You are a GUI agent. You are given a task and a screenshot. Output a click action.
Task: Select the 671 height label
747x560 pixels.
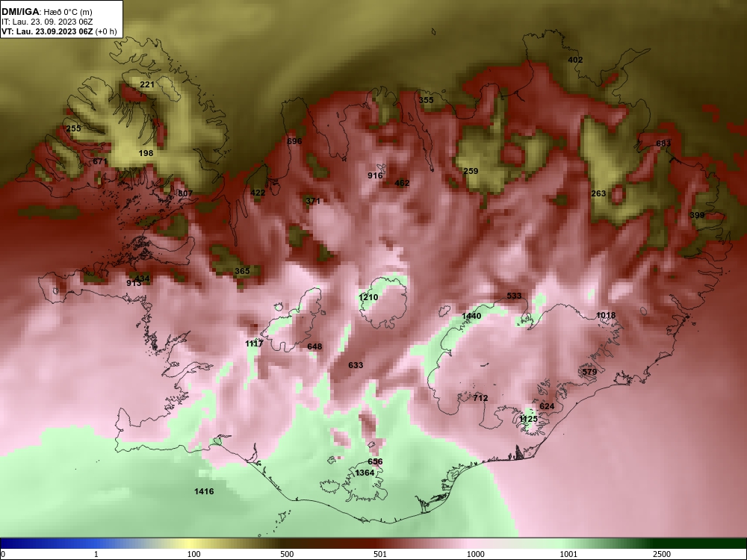pos(99,161)
